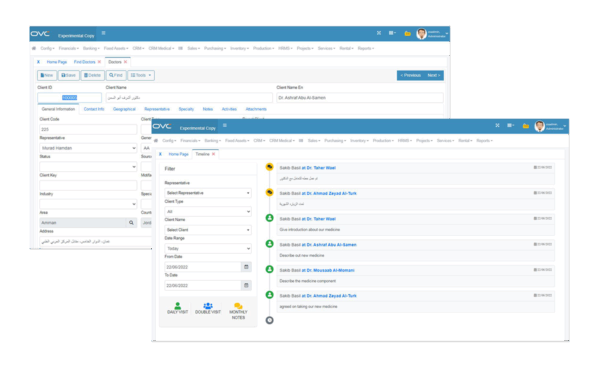Open the yellow folder icon in Doctors window header
600x367 pixels.
point(408,34)
